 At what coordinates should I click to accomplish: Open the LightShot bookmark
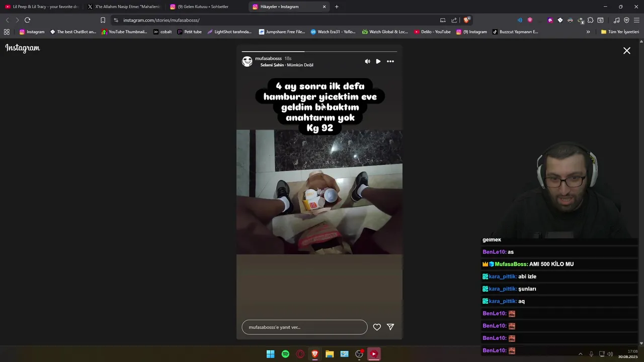[229, 32]
